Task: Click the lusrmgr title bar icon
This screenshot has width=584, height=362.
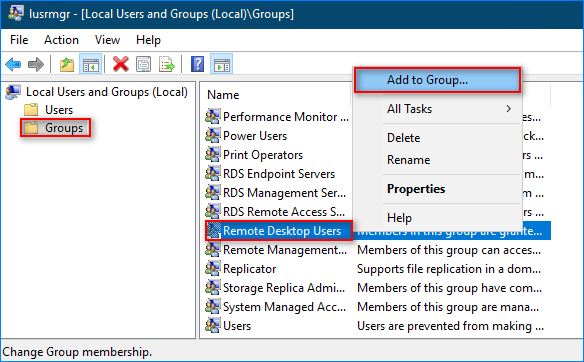Action: tap(16, 14)
